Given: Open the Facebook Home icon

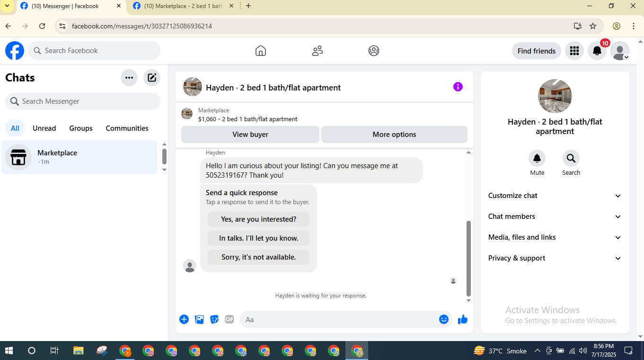Looking at the screenshot, I should 261,51.
